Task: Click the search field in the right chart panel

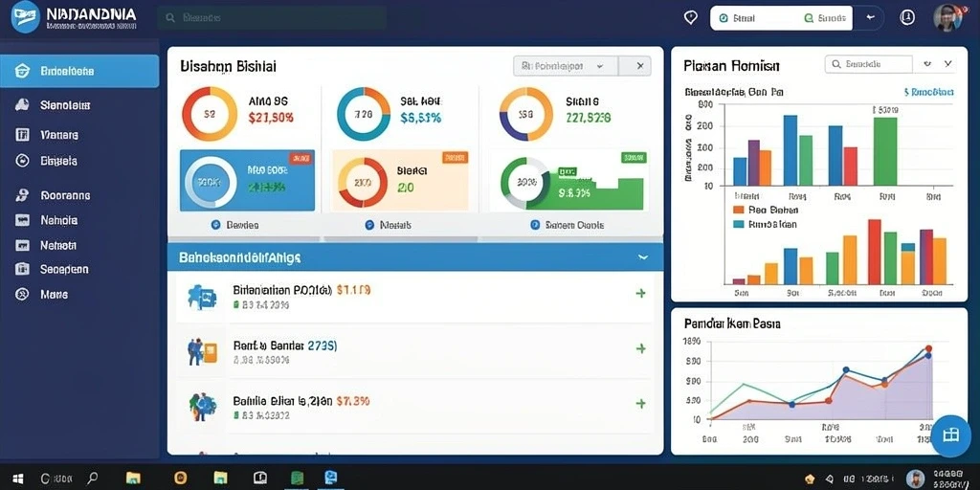Action: coord(869,64)
